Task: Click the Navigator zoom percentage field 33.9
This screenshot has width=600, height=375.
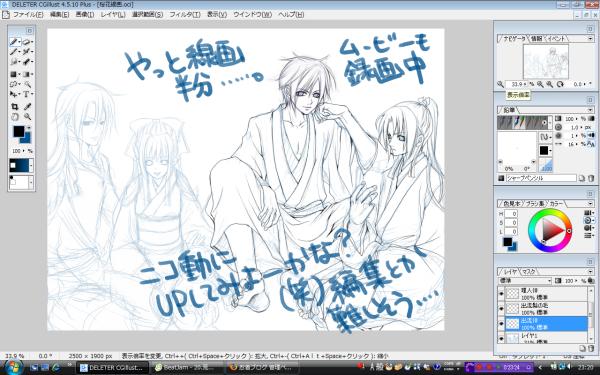Action: coord(516,84)
